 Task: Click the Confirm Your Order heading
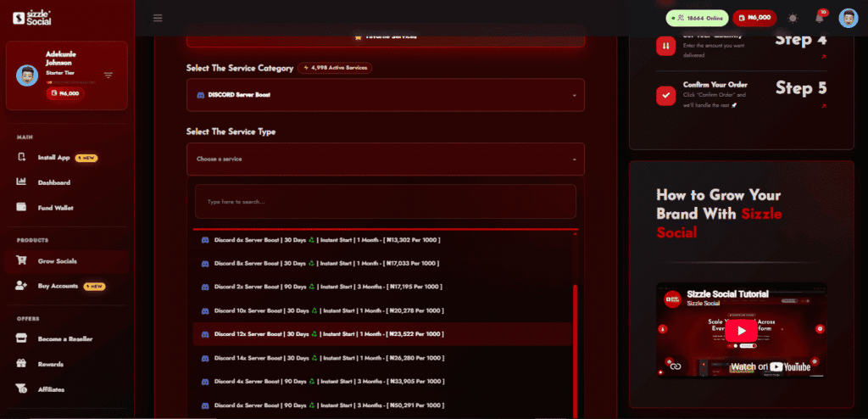click(x=715, y=85)
